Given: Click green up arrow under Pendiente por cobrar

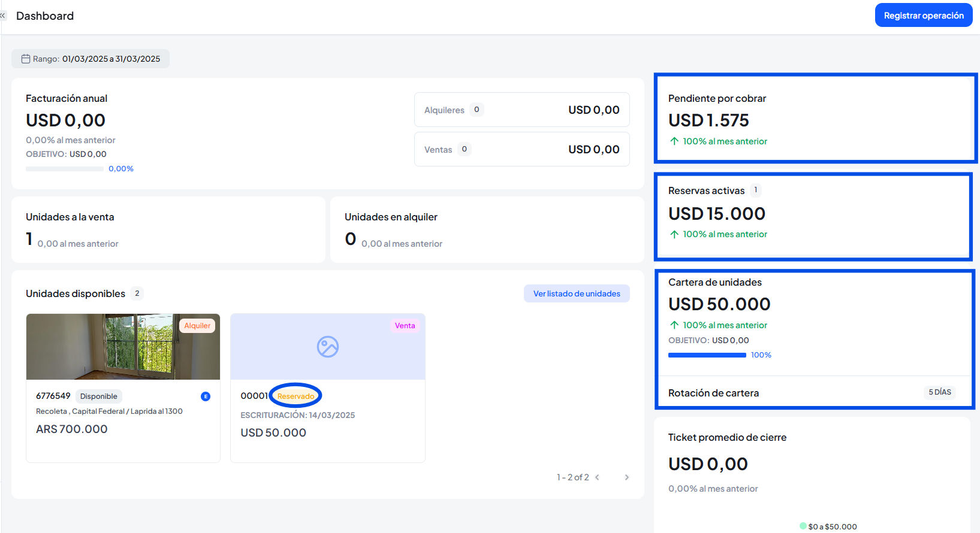Looking at the screenshot, I should [674, 141].
